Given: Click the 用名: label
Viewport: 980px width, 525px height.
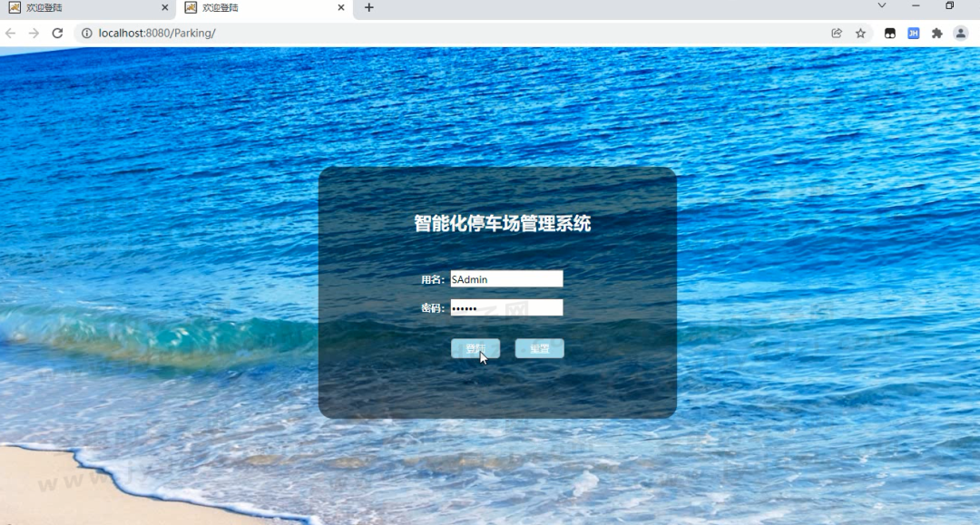Looking at the screenshot, I should tap(433, 279).
